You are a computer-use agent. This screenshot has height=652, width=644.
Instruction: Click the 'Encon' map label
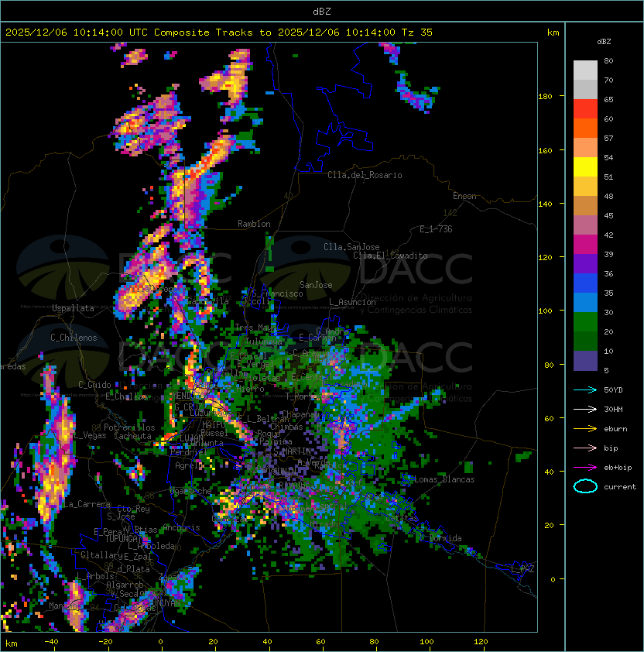click(x=464, y=196)
